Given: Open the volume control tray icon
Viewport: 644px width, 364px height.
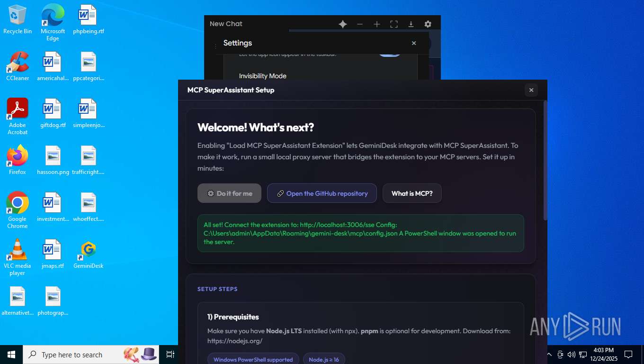Looking at the screenshot, I should click(572, 355).
